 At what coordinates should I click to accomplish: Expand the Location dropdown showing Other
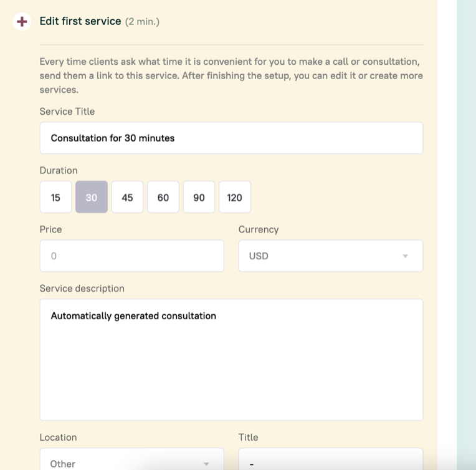click(x=131, y=459)
